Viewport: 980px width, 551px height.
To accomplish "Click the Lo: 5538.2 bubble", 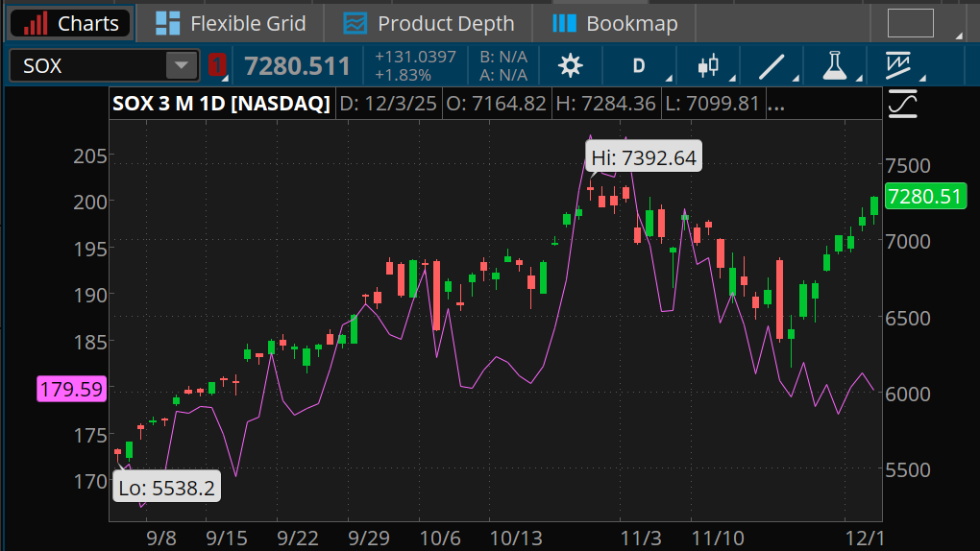I will tap(167, 488).
